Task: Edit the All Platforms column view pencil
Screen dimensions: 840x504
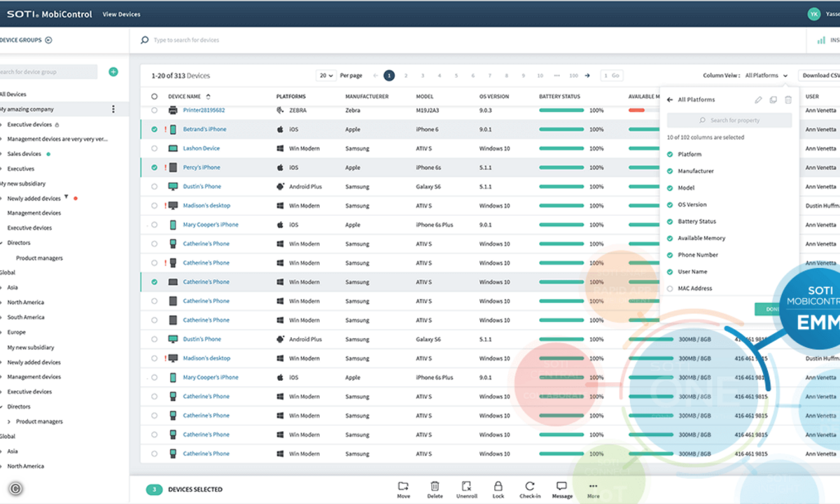Action: pyautogui.click(x=758, y=100)
